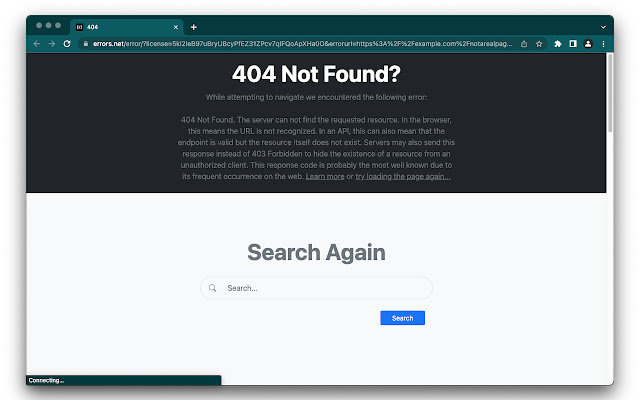Follow the Learn more link
Screen dimensions: 640x400
(x=325, y=177)
